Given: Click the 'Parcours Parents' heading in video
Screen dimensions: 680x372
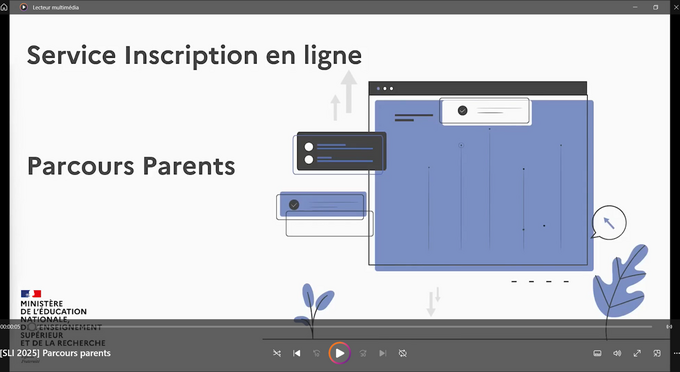Looking at the screenshot, I should pos(131,166).
